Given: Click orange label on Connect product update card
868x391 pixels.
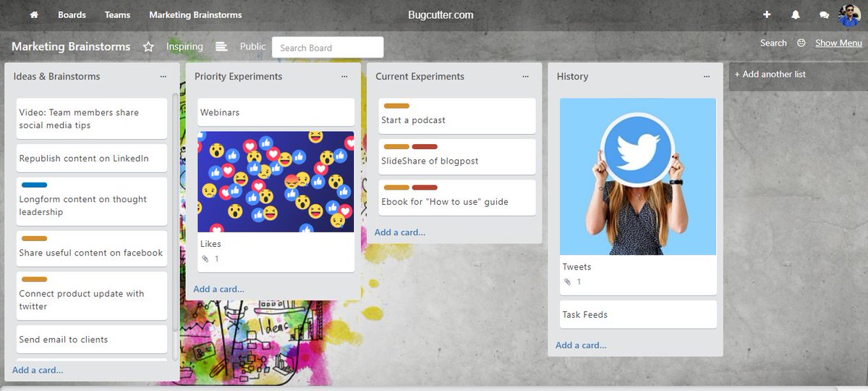Looking at the screenshot, I should (x=35, y=279).
